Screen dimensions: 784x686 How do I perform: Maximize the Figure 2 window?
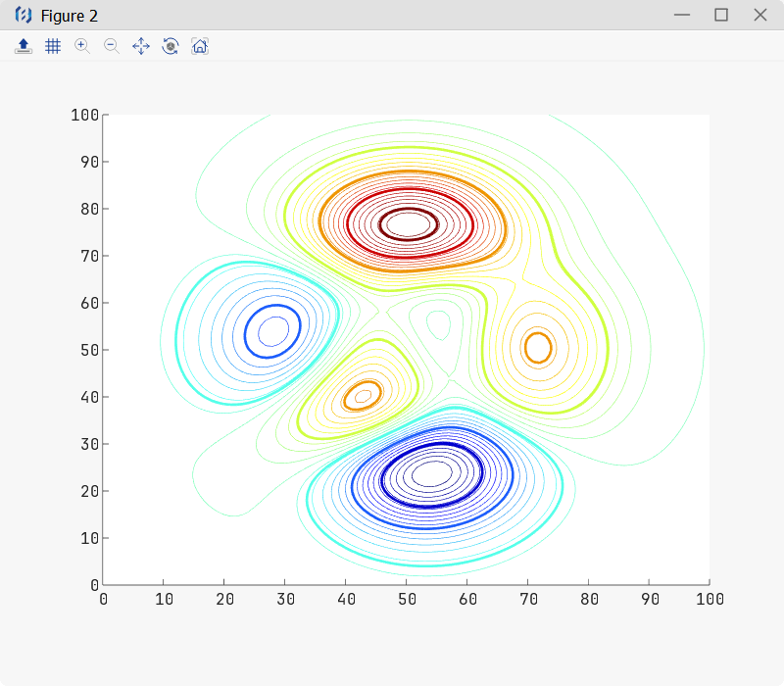(721, 15)
